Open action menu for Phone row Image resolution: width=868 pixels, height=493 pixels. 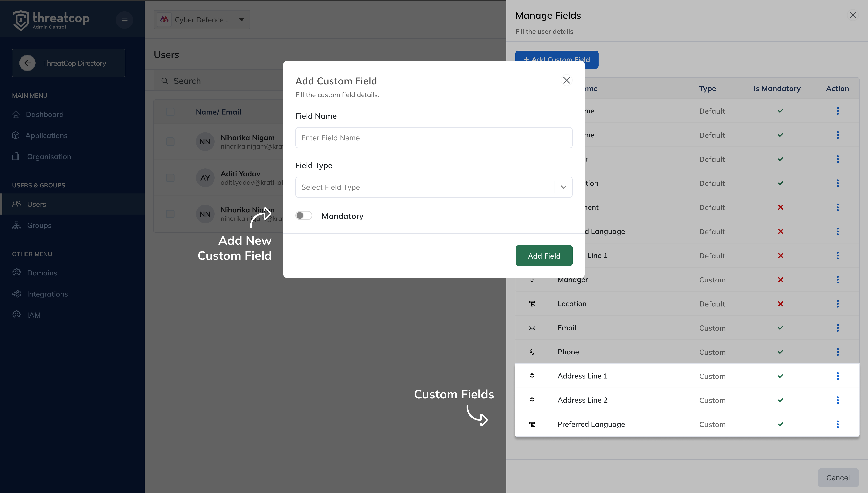pyautogui.click(x=838, y=352)
